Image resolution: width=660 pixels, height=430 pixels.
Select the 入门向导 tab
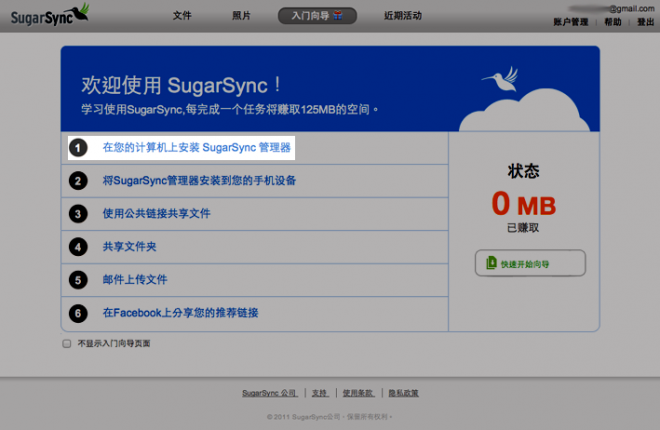(316, 16)
